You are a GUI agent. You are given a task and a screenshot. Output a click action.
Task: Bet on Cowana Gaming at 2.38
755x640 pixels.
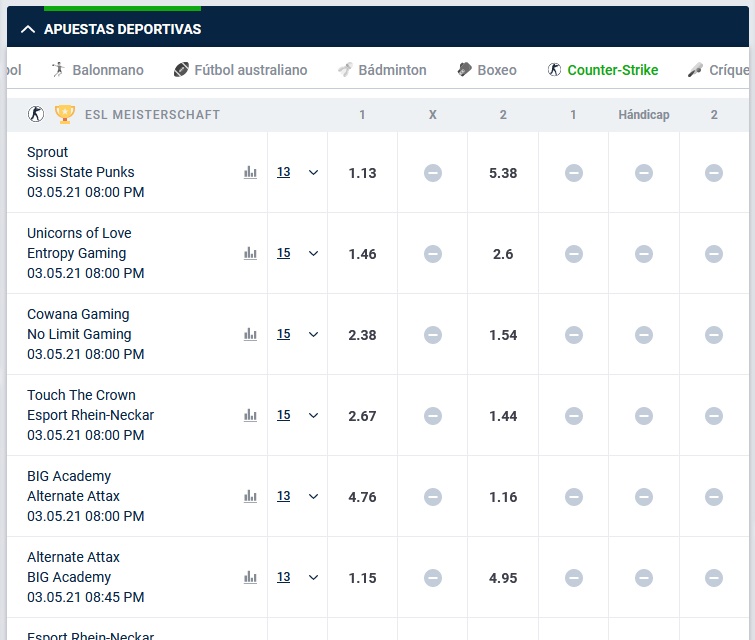coord(362,335)
